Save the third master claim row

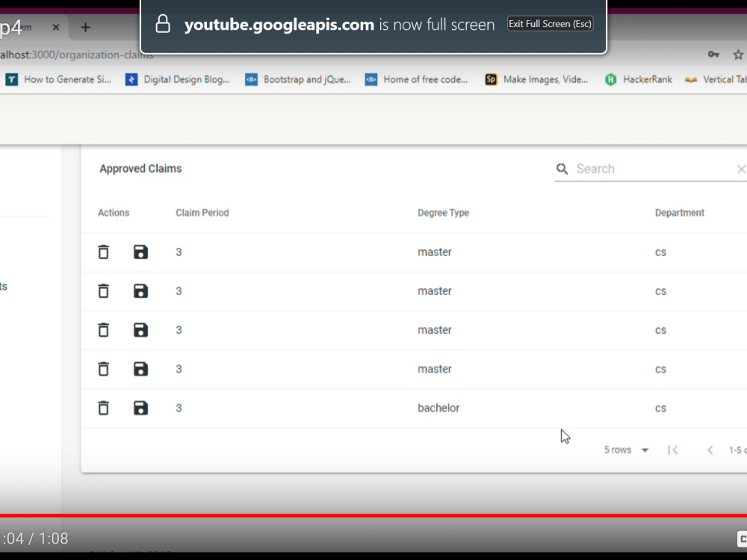140,330
